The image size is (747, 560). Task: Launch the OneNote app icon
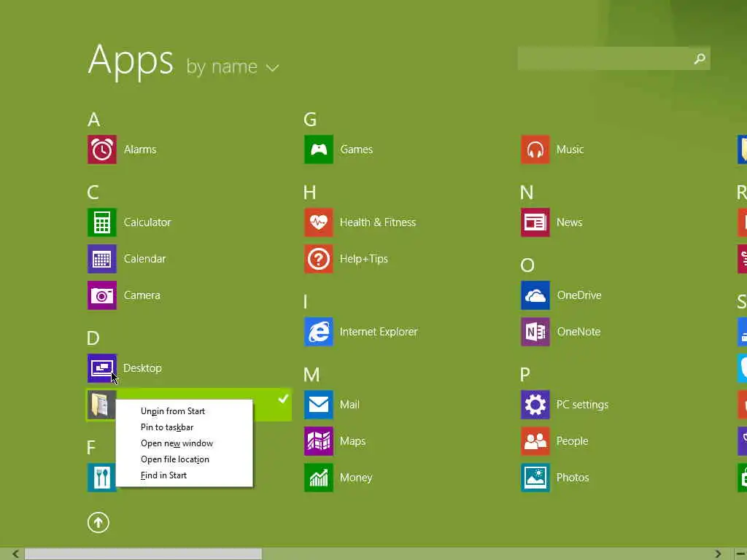[x=535, y=332]
